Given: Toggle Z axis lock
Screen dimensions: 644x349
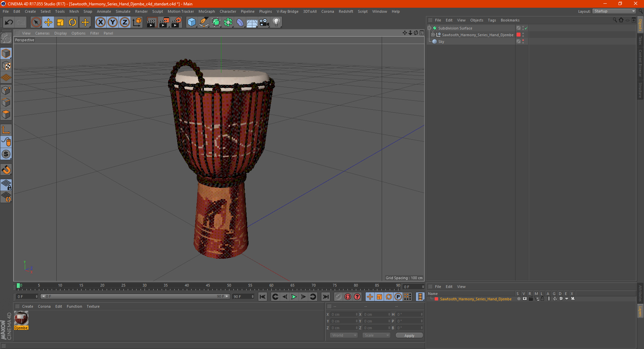Looking at the screenshot, I should coord(125,22).
